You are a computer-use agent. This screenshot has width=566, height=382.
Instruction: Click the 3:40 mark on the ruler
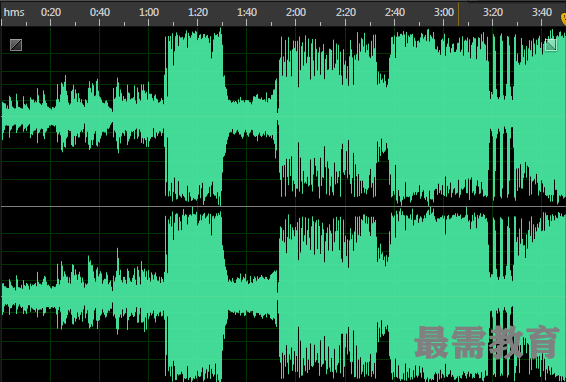coord(542,12)
